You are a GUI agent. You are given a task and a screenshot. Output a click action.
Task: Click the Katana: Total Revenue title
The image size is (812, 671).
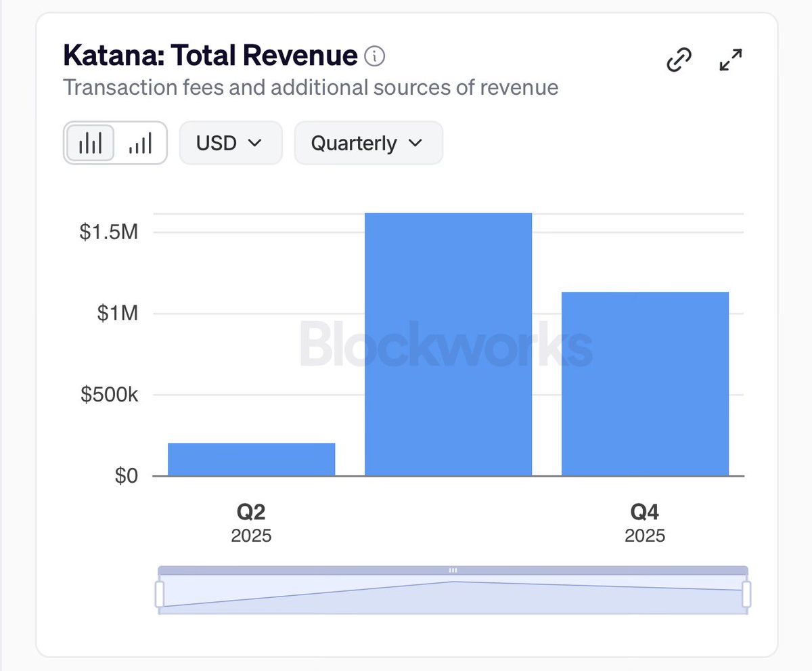tap(210, 56)
